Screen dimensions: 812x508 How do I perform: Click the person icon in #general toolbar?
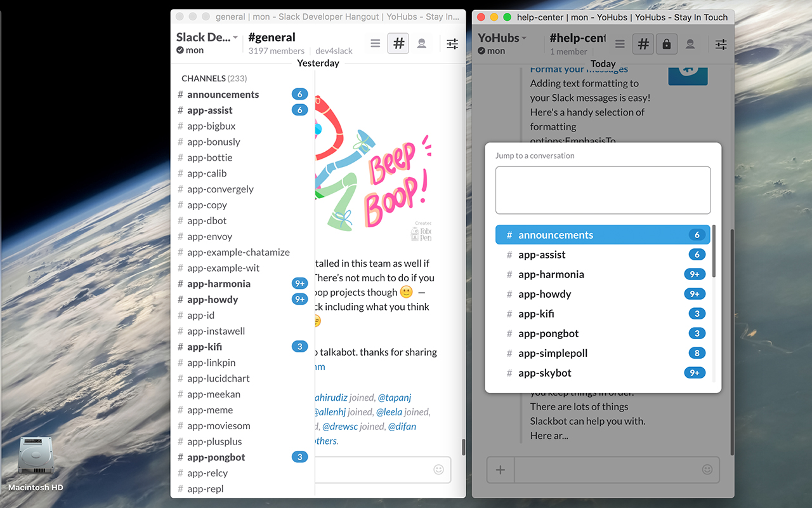point(421,44)
